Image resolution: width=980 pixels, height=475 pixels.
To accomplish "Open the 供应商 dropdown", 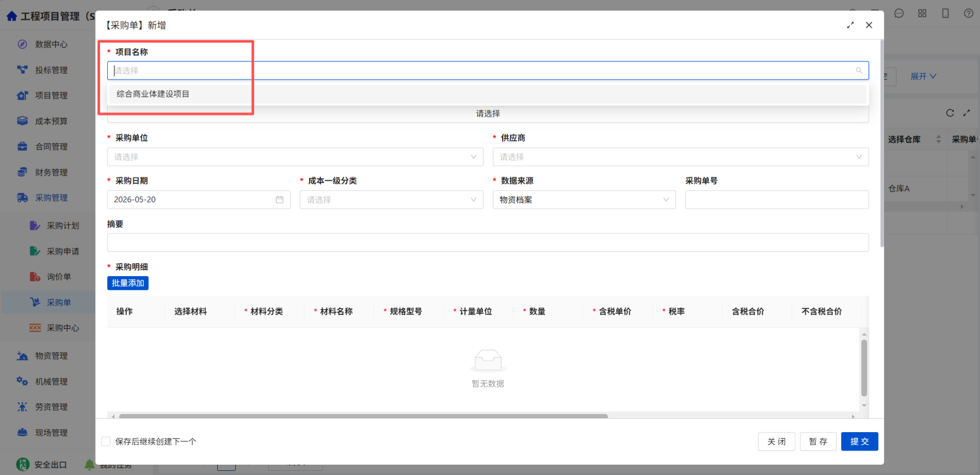I will pos(681,157).
